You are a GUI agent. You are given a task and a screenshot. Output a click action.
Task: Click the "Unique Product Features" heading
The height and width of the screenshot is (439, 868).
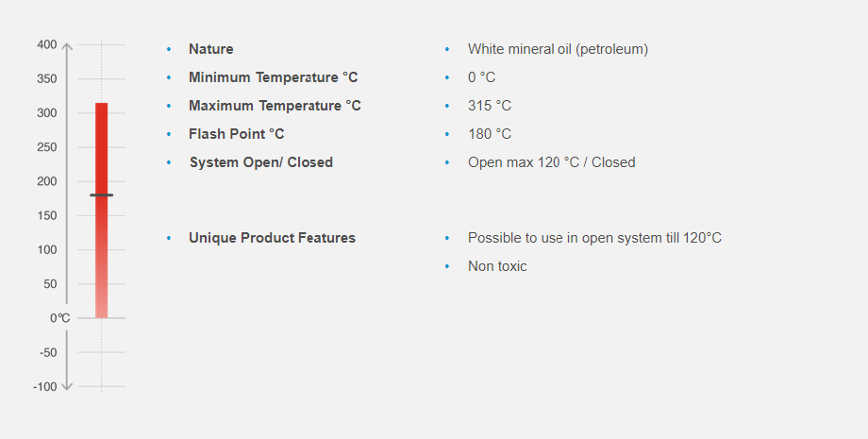tap(272, 238)
